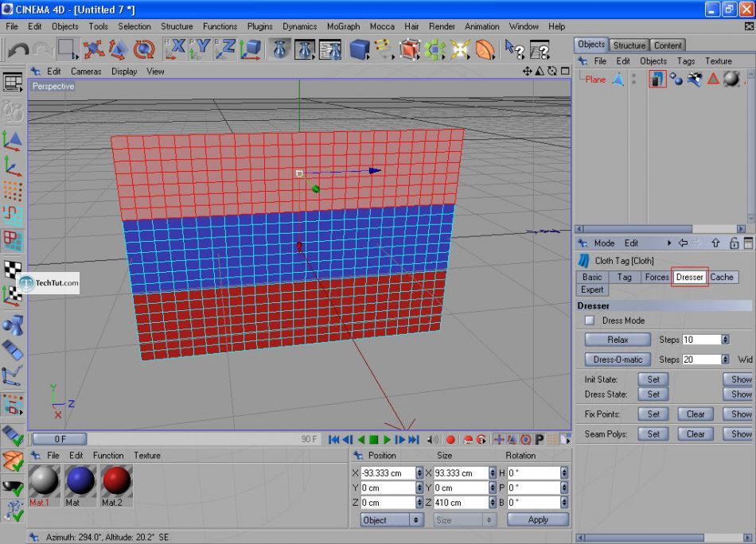756x544 pixels.
Task: Click Play forward button in timeline
Action: [387, 440]
